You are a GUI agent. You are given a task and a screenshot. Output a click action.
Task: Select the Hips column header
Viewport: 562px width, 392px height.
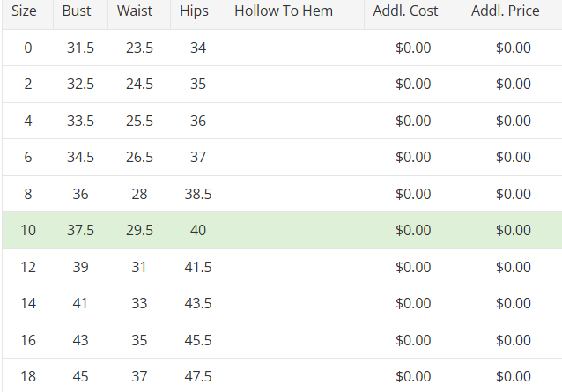(194, 12)
